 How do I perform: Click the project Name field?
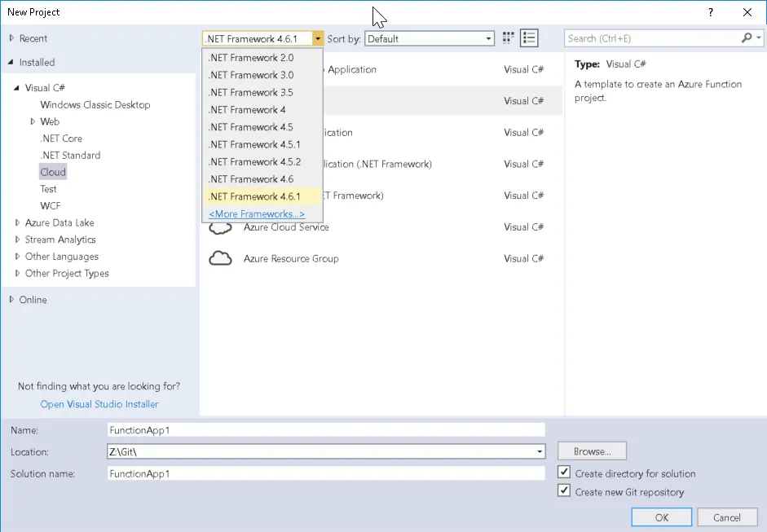coord(326,430)
